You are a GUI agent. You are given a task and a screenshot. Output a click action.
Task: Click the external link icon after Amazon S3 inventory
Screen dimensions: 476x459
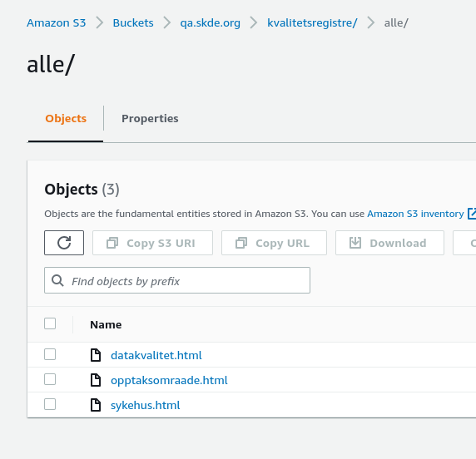(472, 214)
